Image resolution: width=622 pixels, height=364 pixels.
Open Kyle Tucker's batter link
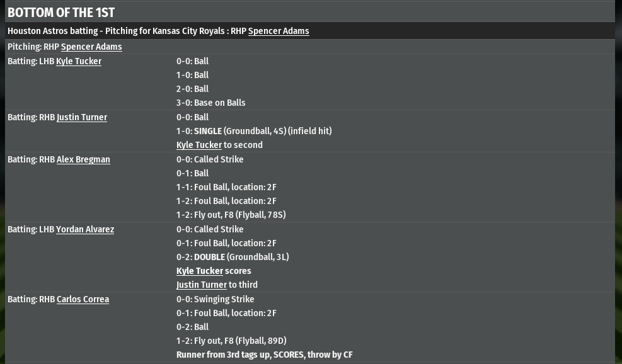(x=79, y=61)
